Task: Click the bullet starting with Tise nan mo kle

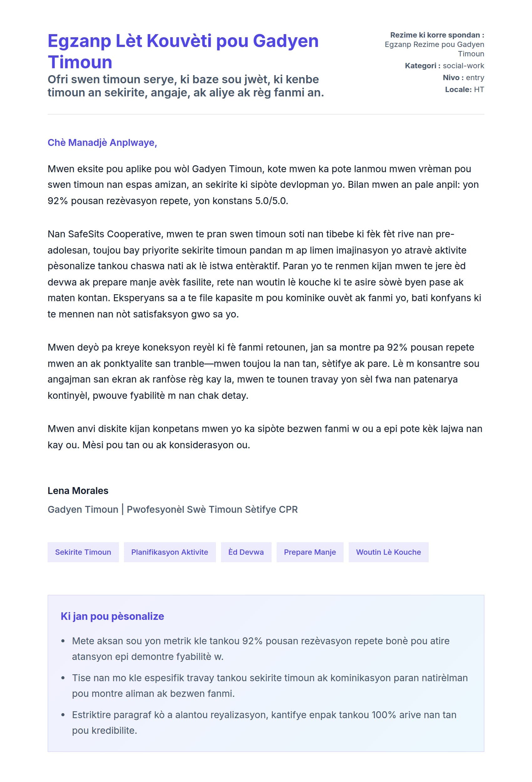Action: [x=269, y=686]
